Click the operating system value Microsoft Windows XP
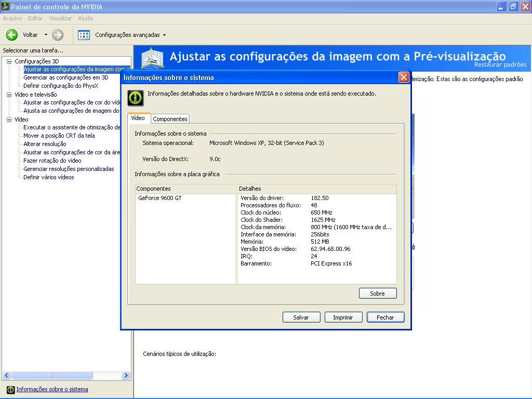This screenshot has height=399, width=532. [267, 143]
